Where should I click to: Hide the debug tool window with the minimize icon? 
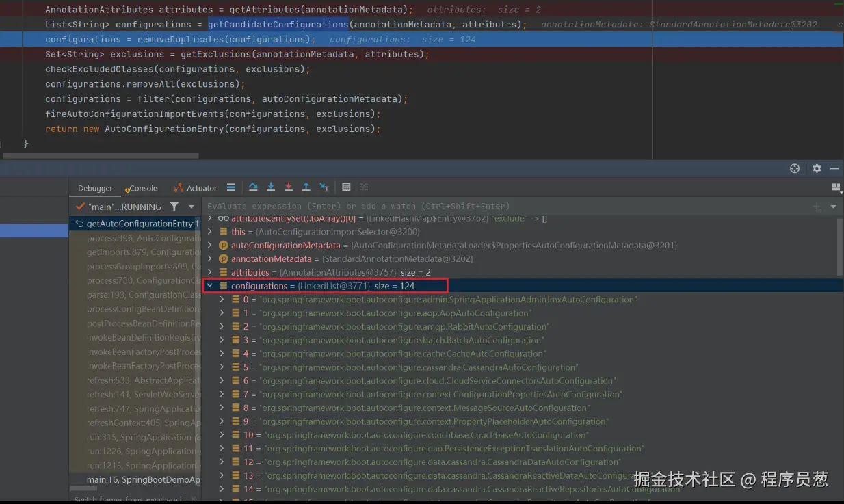point(834,168)
